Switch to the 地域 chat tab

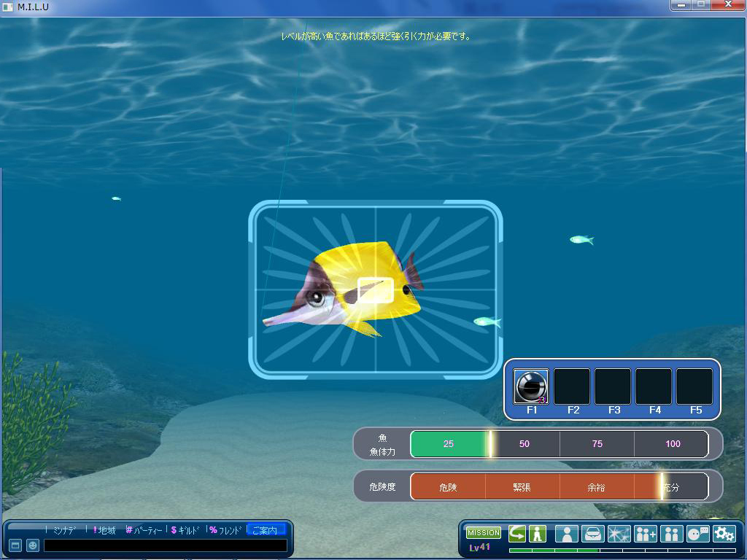(x=104, y=530)
